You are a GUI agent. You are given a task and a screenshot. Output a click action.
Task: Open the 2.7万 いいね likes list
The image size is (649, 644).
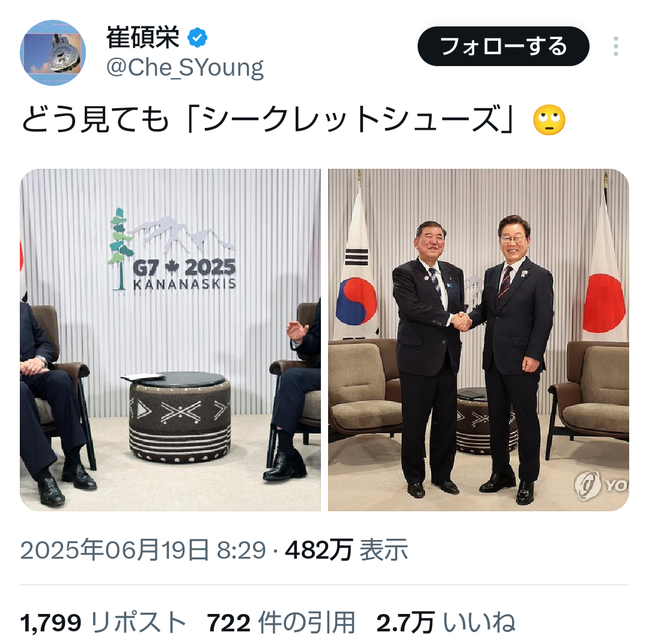pos(446,622)
